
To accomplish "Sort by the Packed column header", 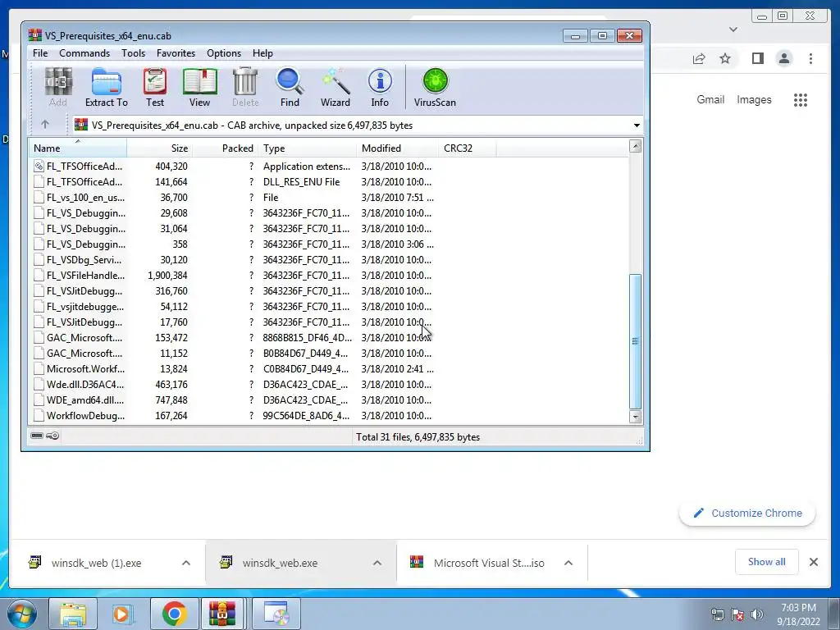I will (x=225, y=148).
